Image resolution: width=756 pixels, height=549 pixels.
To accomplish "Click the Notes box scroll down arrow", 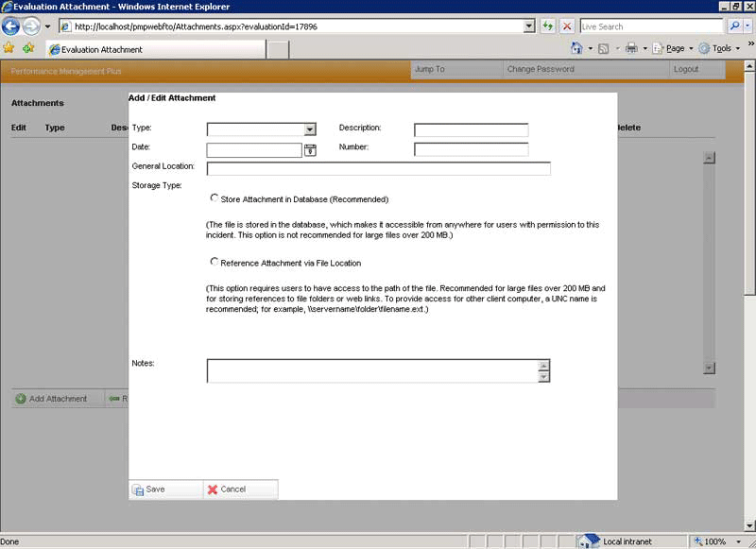I will 543,377.
